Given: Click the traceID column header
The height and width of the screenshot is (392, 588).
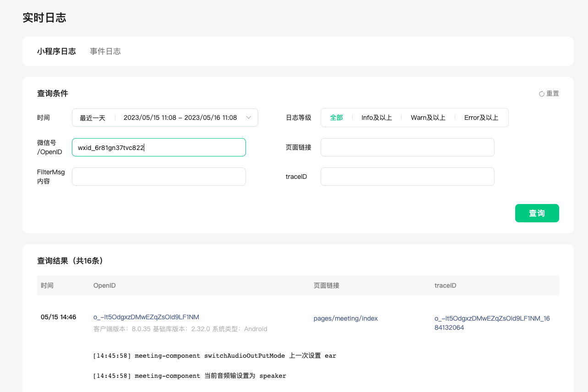Looking at the screenshot, I should click(x=446, y=285).
